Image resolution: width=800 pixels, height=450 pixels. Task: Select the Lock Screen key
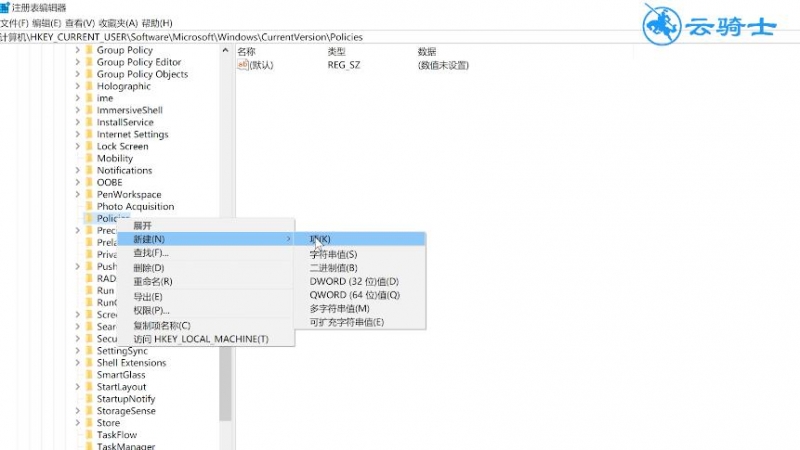[x=122, y=146]
